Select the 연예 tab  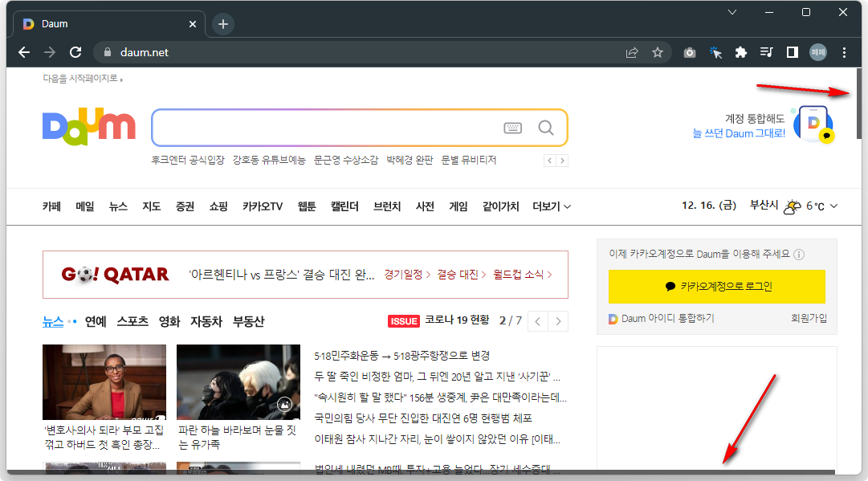click(96, 321)
